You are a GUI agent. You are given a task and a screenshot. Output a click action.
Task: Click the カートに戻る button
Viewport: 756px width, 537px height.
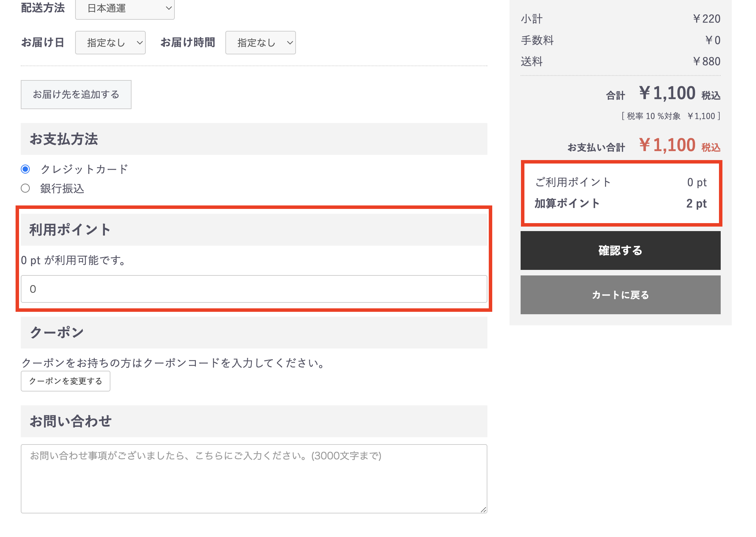tap(620, 295)
